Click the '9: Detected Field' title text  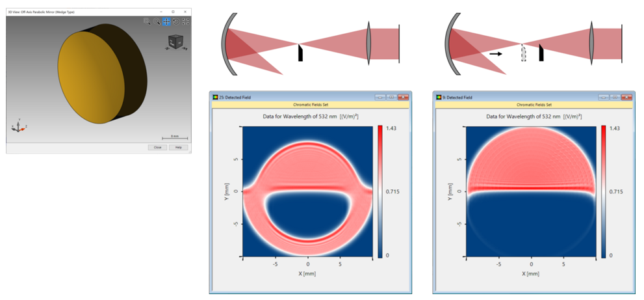point(458,98)
